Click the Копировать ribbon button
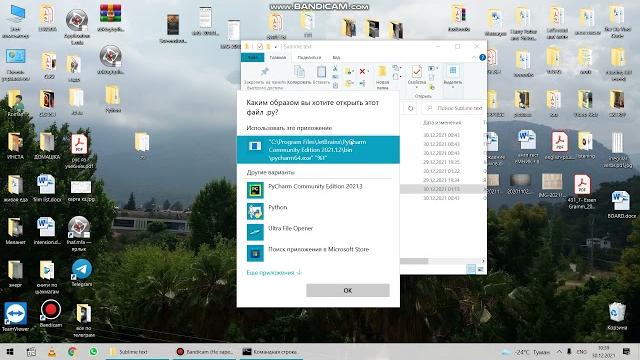Image resolution: width=640 pixels, height=360 pixels. 299,76
